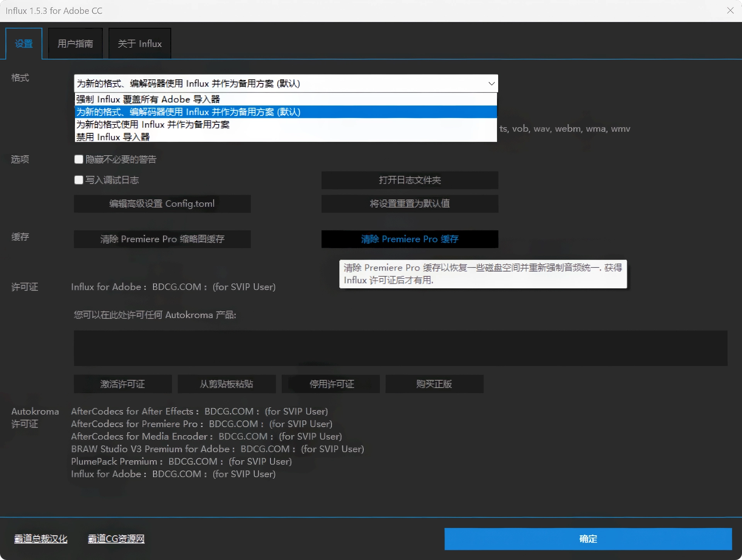742x560 pixels.
Task: Click 购买正版 button
Action: pos(434,384)
